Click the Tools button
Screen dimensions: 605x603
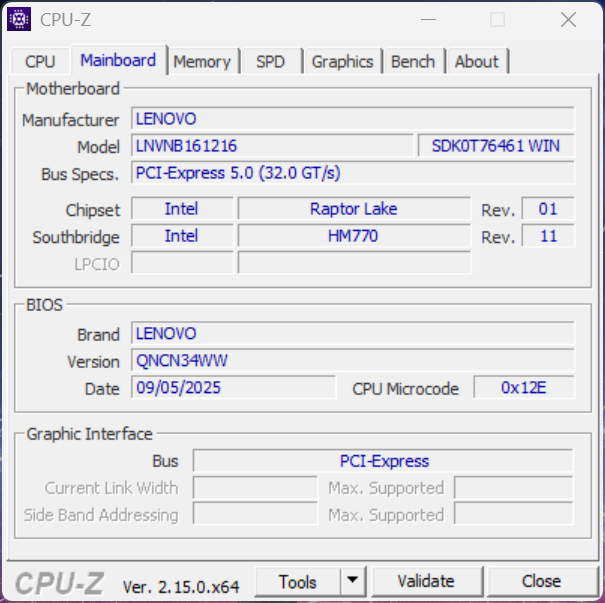coord(297,581)
